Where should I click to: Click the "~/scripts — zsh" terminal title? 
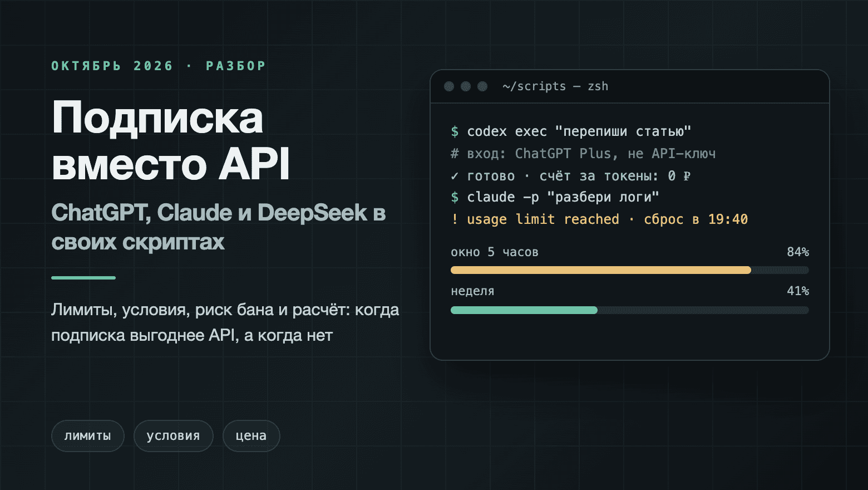(555, 86)
